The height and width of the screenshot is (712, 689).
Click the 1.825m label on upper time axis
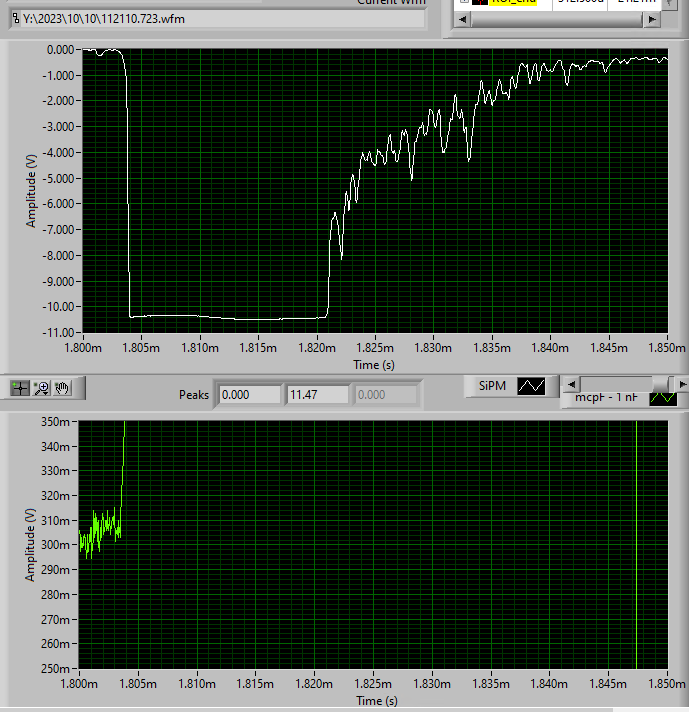coord(375,348)
